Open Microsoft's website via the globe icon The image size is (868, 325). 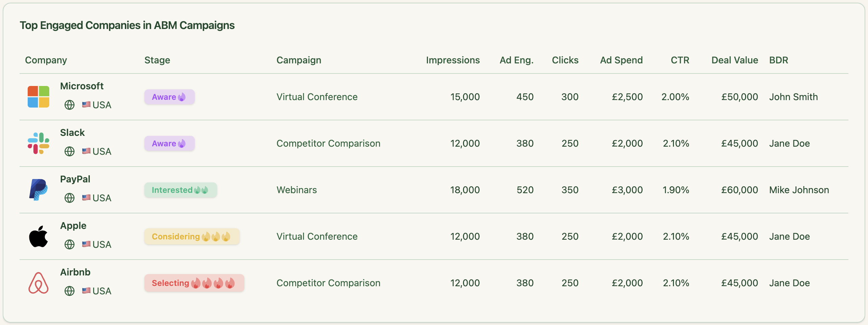70,105
